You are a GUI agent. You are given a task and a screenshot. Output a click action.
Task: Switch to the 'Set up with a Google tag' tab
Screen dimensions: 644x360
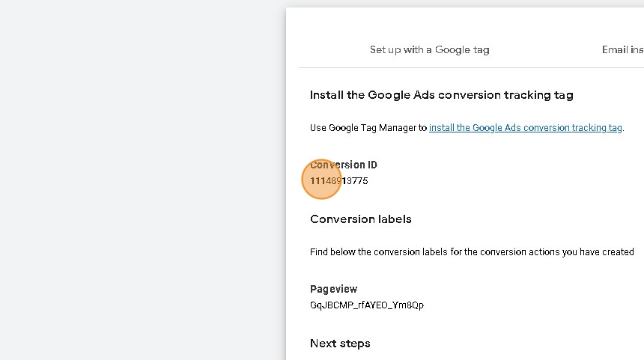pos(429,50)
